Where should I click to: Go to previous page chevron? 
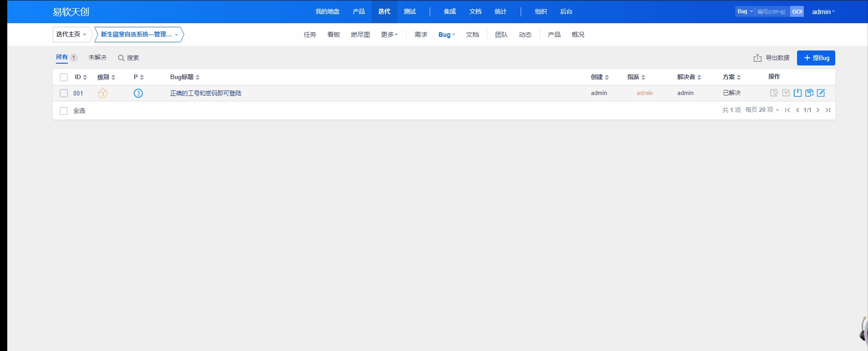[x=797, y=110]
